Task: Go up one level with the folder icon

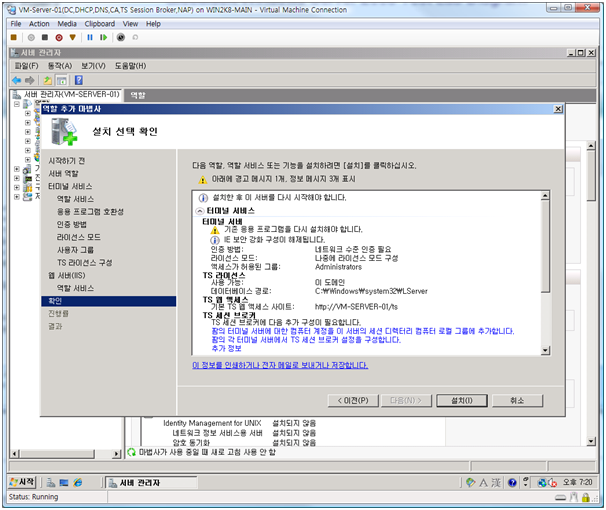Action: pos(48,80)
